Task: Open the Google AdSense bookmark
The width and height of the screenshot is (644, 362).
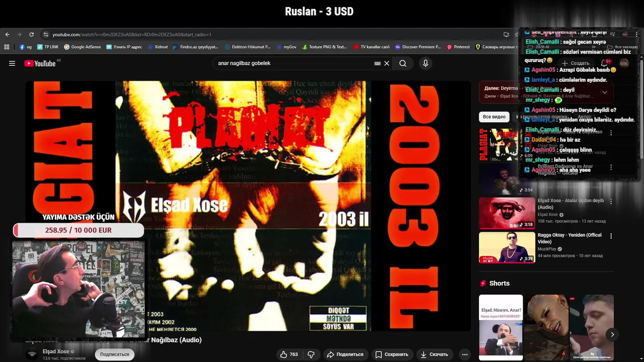Action: pyautogui.click(x=82, y=47)
